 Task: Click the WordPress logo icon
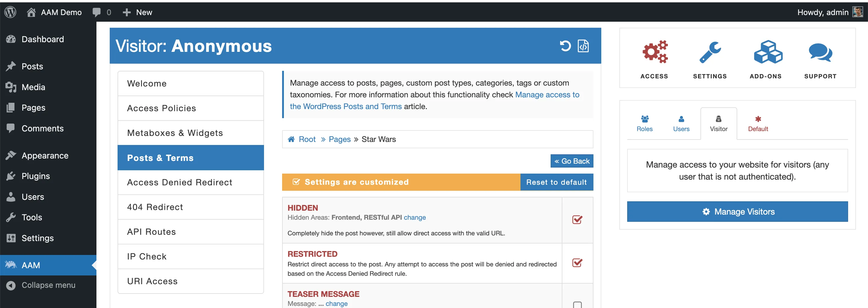click(10, 12)
